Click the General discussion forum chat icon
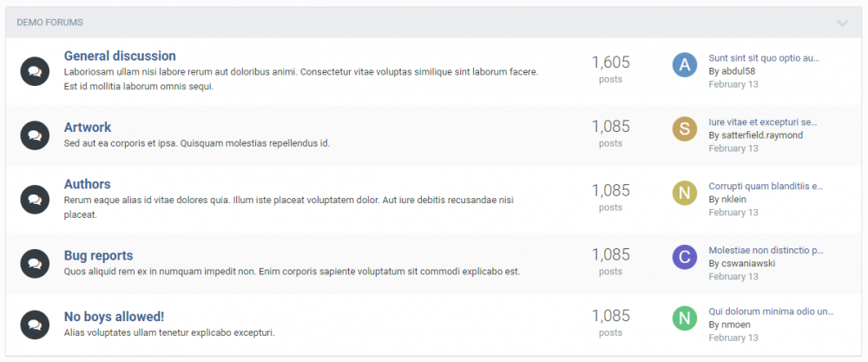868x362 pixels. (x=35, y=71)
